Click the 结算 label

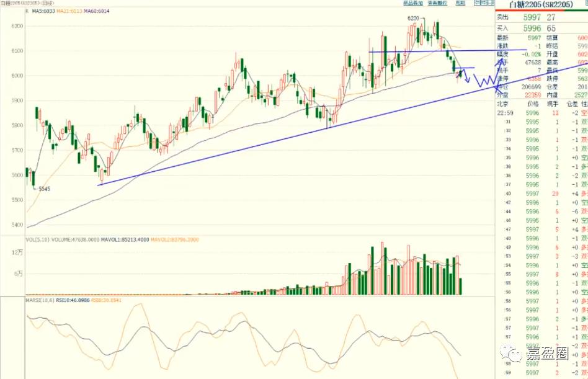tap(553, 38)
